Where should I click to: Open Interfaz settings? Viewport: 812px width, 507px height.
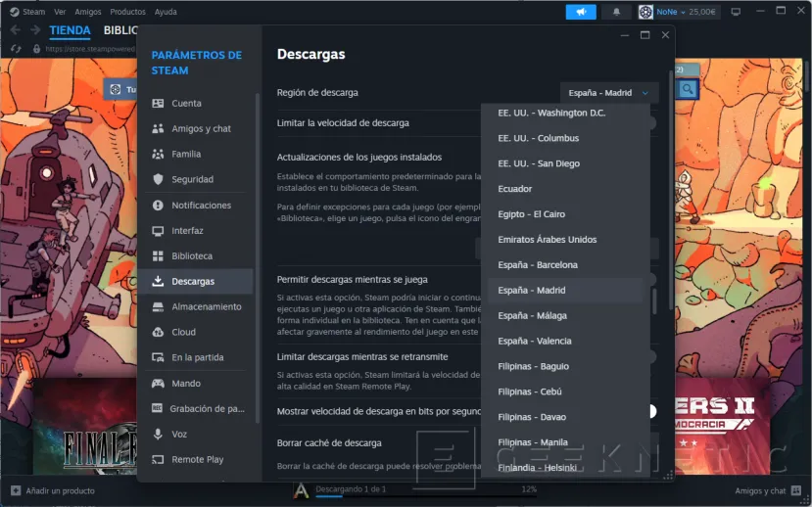(x=195, y=231)
